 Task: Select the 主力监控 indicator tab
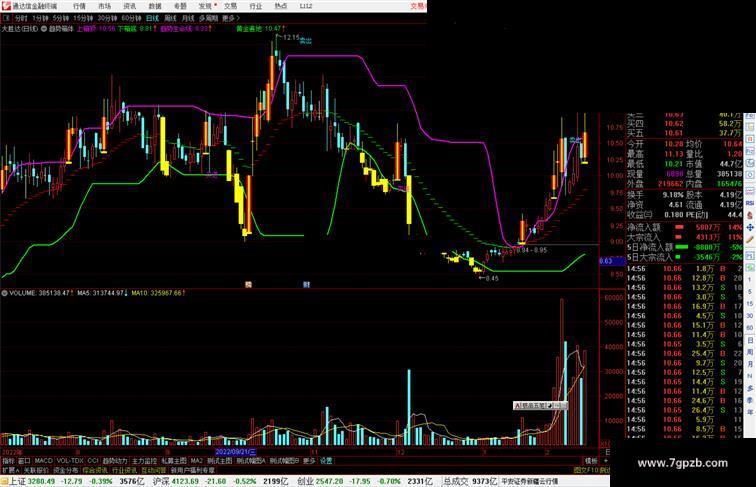tap(144, 461)
